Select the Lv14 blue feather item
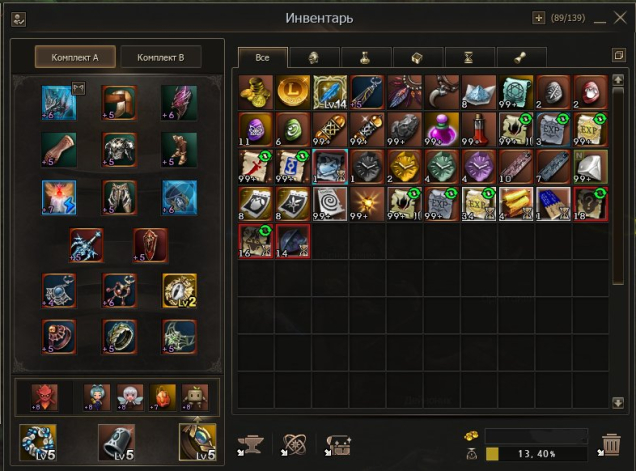Screen dimensions: 636x471 tap(330, 92)
